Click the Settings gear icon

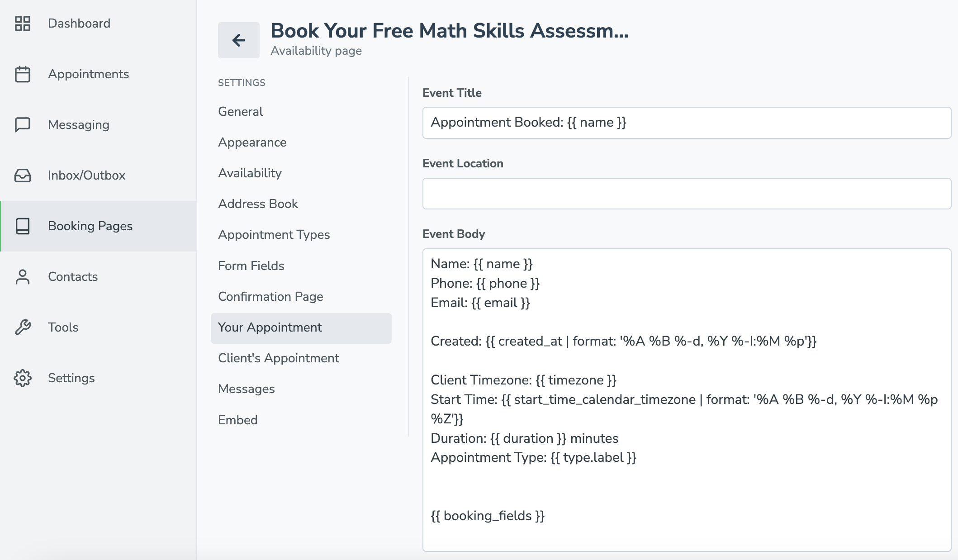tap(23, 378)
